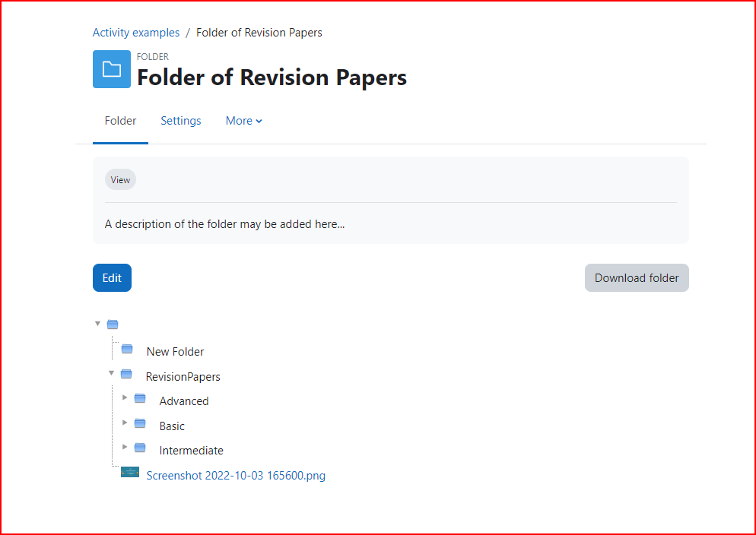Select the Basic folder label
This screenshot has width=756, height=535.
[x=172, y=426]
